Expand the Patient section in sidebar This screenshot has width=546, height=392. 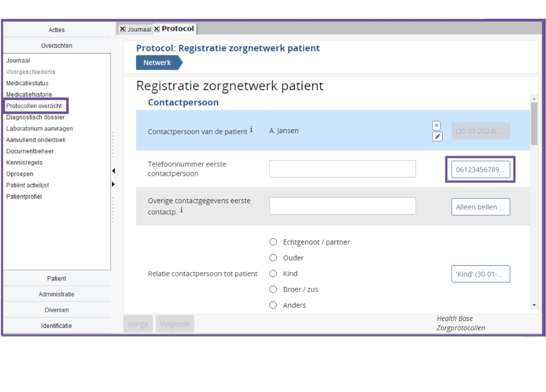pos(57,278)
